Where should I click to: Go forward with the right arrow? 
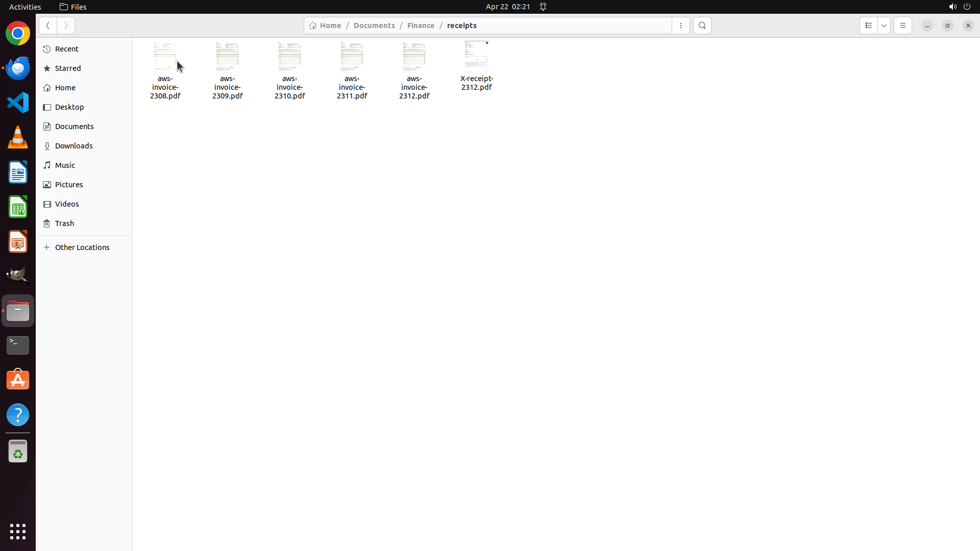[x=66, y=26]
